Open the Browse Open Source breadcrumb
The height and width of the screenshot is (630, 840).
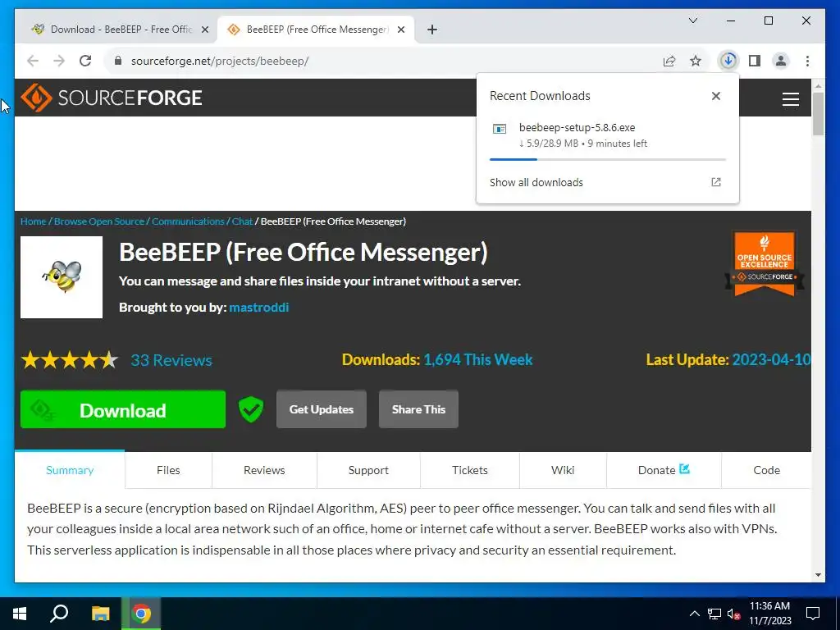99,221
